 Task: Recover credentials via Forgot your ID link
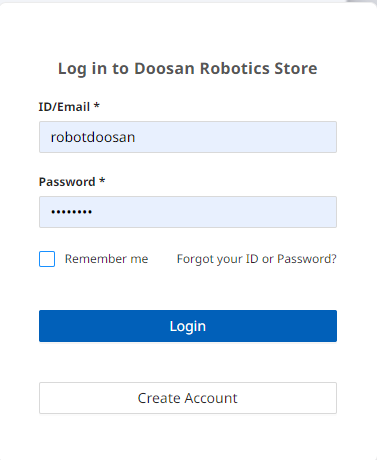[x=256, y=259]
